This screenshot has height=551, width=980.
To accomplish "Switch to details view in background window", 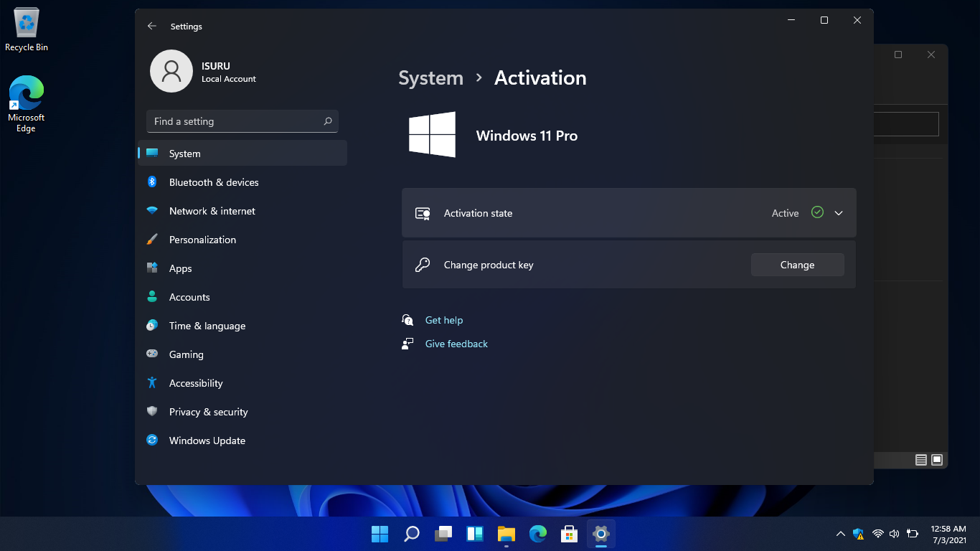I will click(x=921, y=460).
